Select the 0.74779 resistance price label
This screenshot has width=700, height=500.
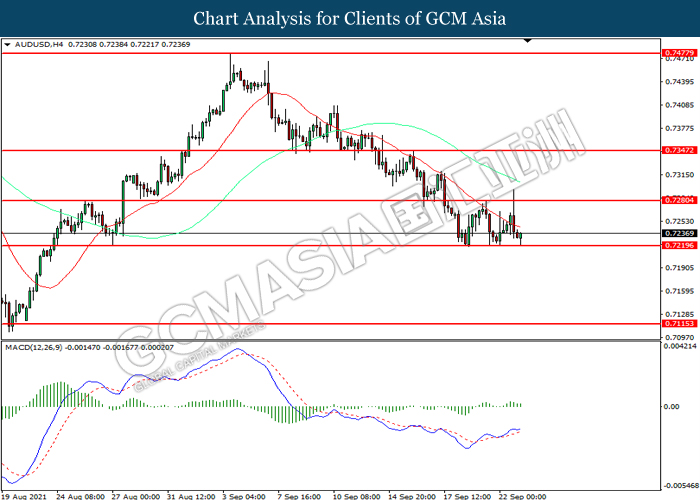(x=679, y=53)
